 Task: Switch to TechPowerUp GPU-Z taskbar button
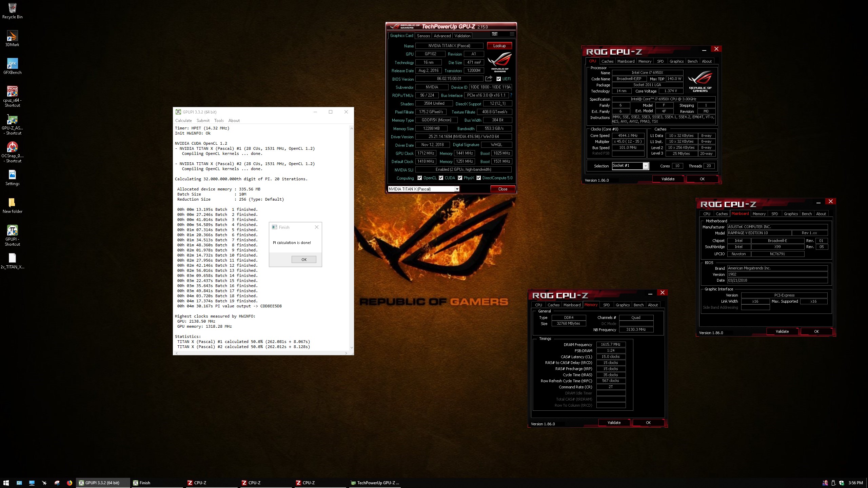375,483
